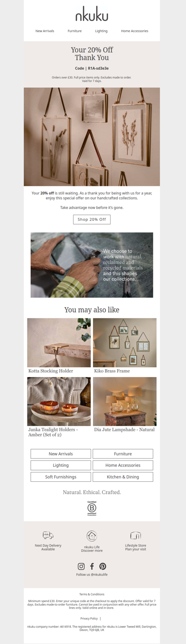Click the Lifestyle Store icon
186x644 pixels.
pos(135,535)
